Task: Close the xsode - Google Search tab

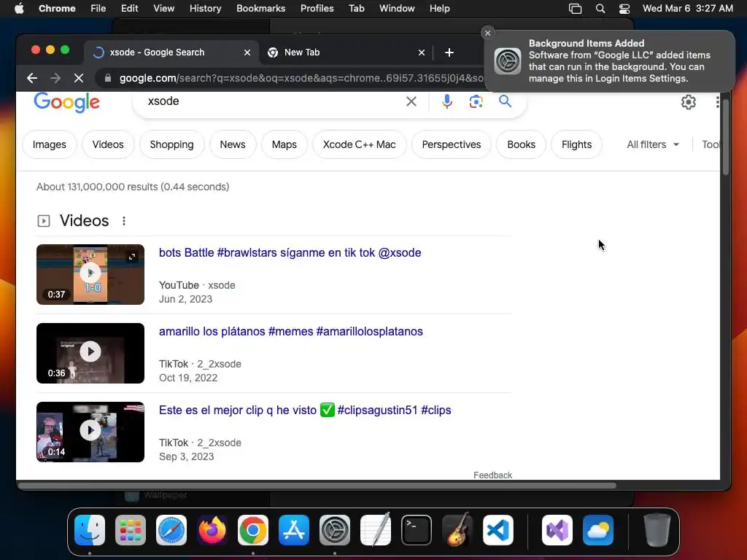Action: click(247, 52)
